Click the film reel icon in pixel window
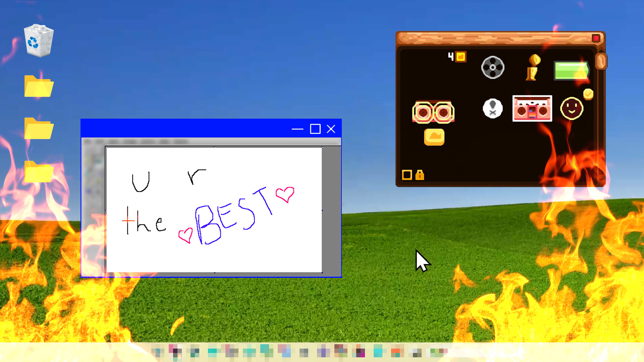This screenshot has height=362, width=644. coord(492,67)
